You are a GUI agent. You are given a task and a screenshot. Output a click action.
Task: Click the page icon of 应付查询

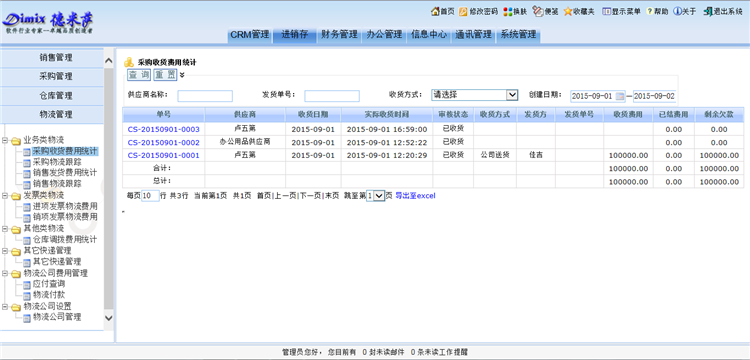tap(27, 284)
